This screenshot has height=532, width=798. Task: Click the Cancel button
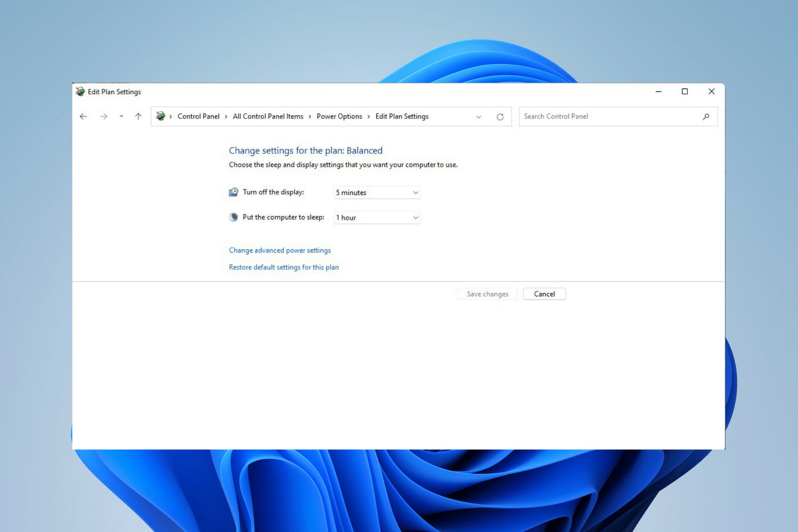[x=544, y=293]
